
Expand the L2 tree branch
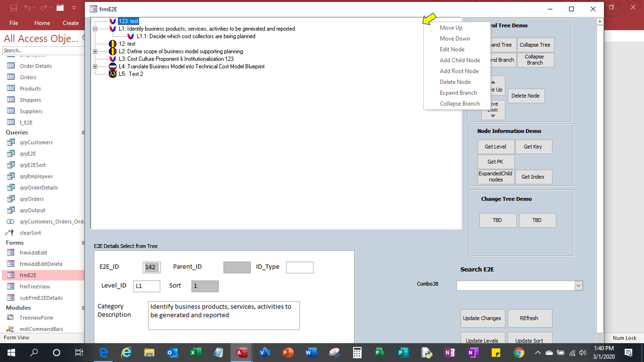point(95,51)
